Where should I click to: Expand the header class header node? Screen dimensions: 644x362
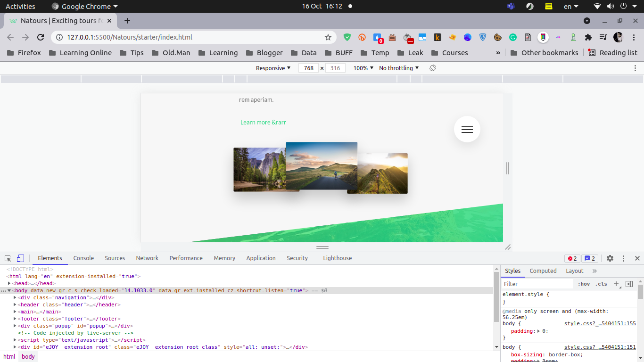pyautogui.click(x=15, y=305)
